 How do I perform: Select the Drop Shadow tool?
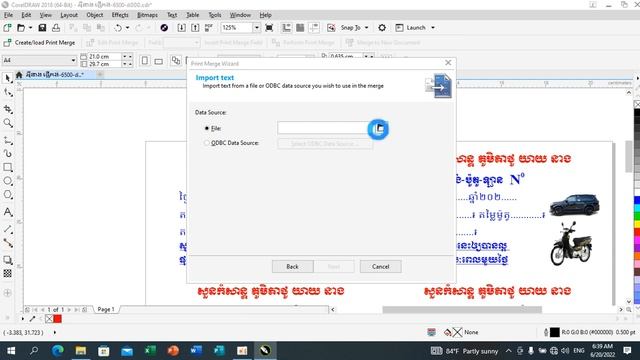(8, 260)
